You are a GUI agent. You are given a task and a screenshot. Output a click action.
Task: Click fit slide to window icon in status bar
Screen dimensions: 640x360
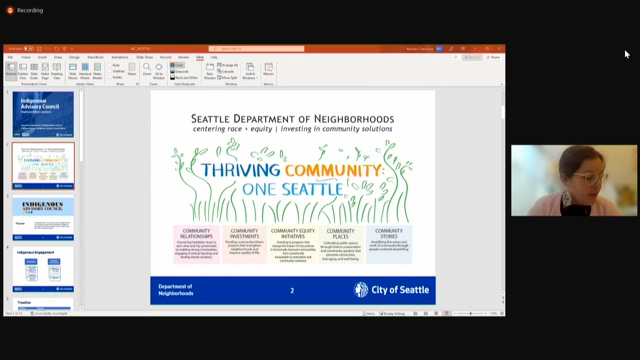(x=502, y=313)
